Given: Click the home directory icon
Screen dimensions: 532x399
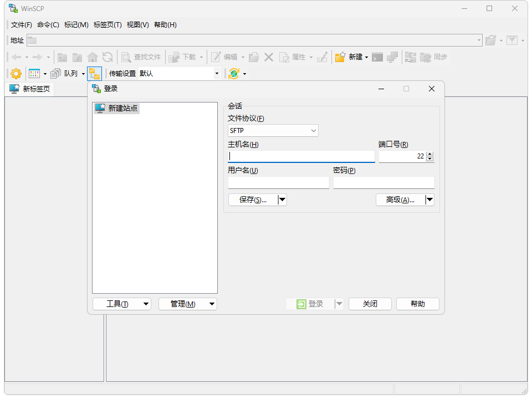Looking at the screenshot, I should coord(93,57).
